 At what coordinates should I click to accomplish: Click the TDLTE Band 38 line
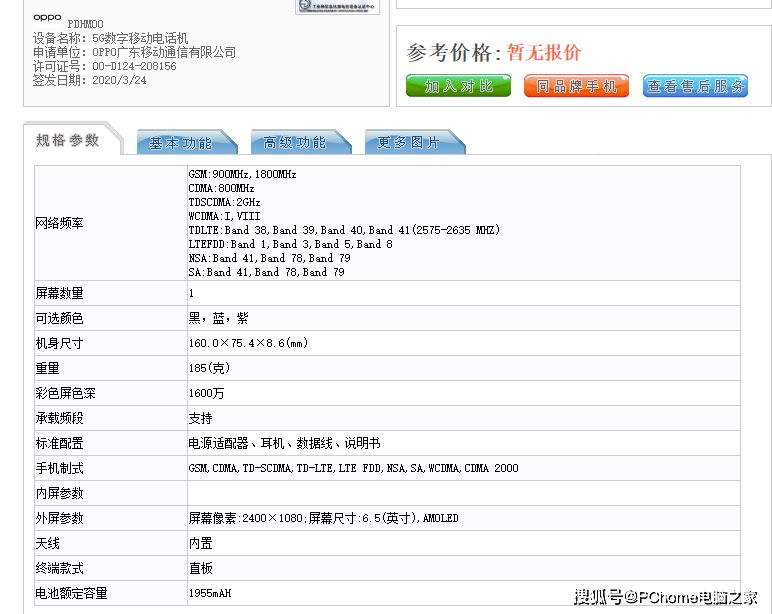click(344, 230)
